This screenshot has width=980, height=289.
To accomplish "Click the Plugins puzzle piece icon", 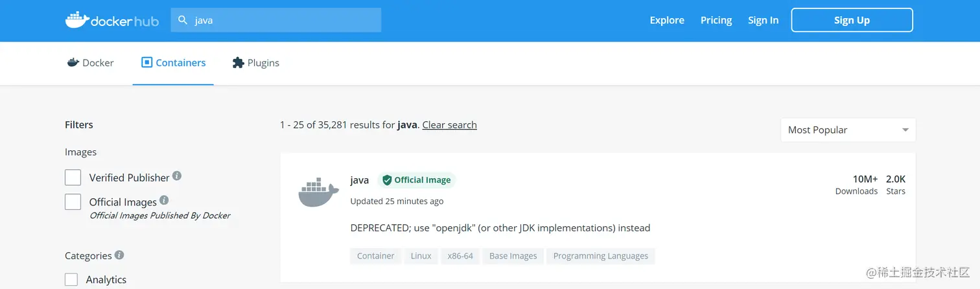I will point(238,63).
